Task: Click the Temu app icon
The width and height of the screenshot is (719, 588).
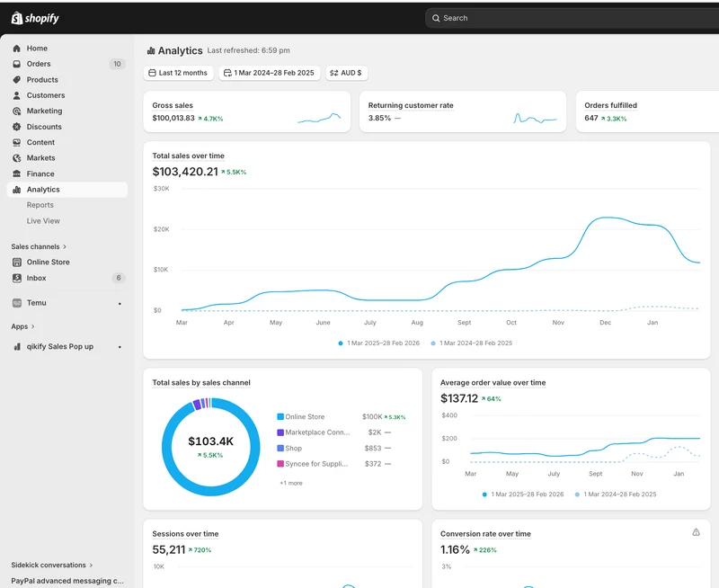Action: tap(17, 303)
